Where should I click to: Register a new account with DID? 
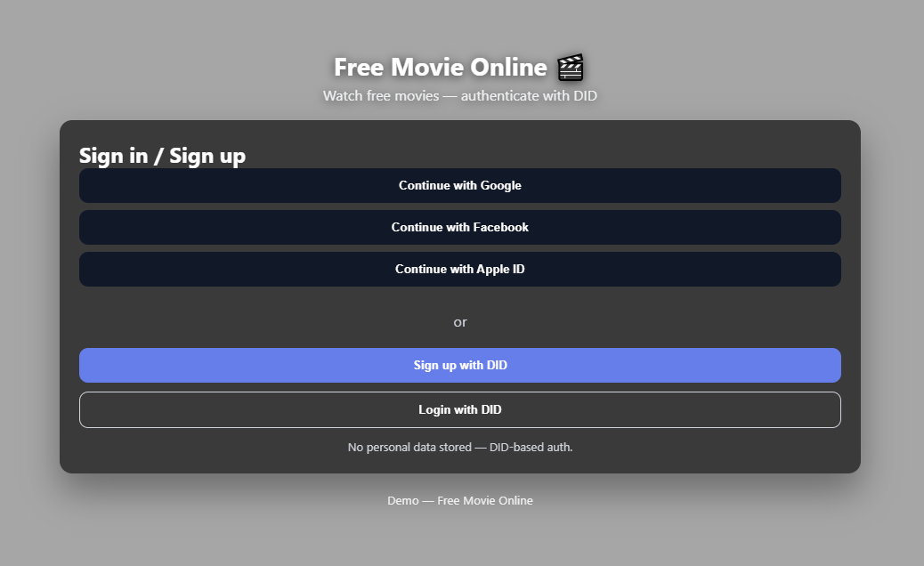[460, 366]
